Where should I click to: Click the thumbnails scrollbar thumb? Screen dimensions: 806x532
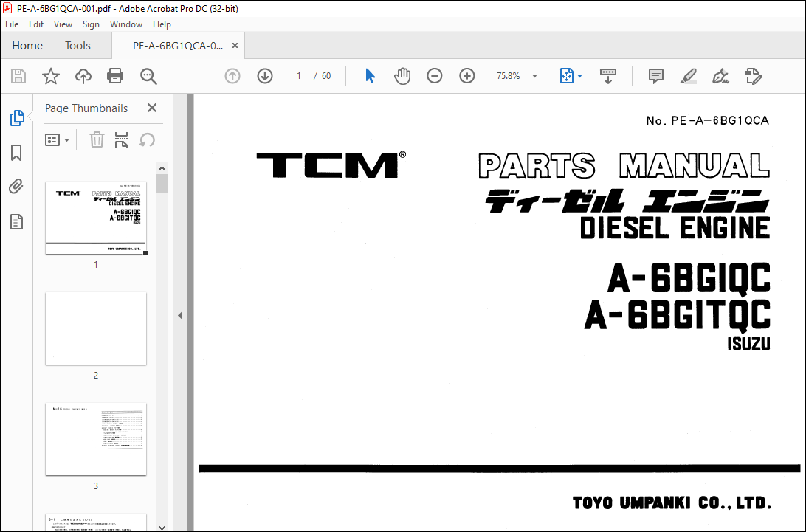tap(162, 184)
